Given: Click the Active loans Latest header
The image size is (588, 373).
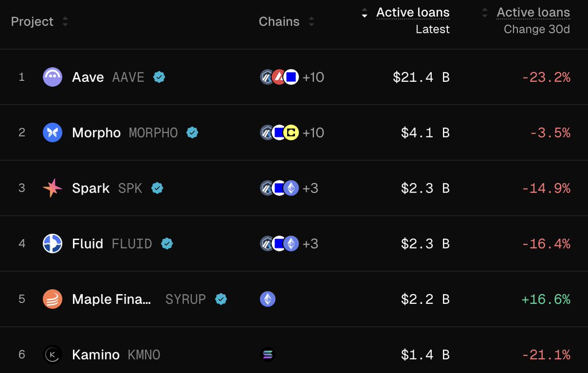Looking at the screenshot, I should pyautogui.click(x=413, y=13).
